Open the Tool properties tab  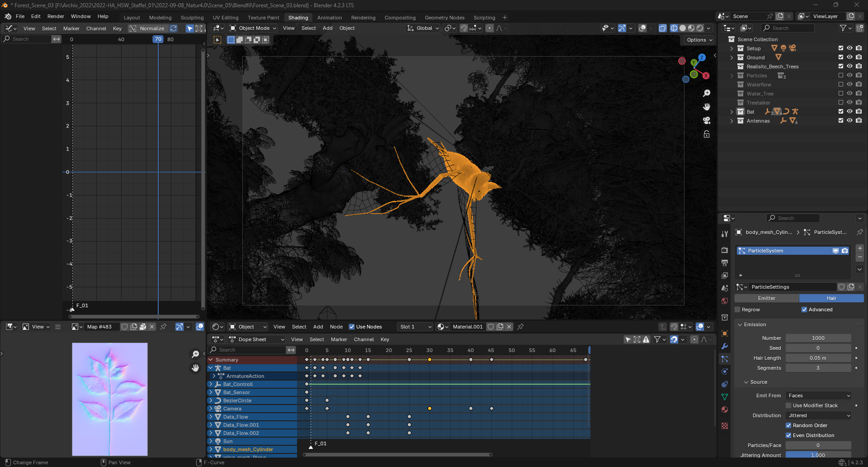[x=725, y=234]
